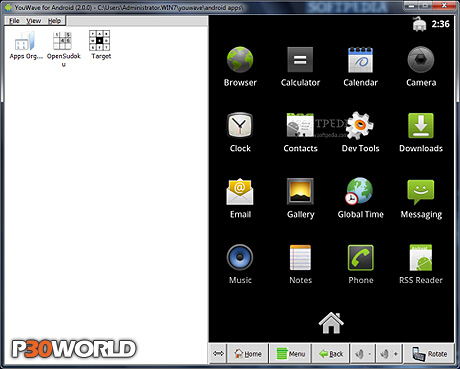The image size is (460, 369).
Task: Open the RSS Reader app
Action: coord(421,257)
